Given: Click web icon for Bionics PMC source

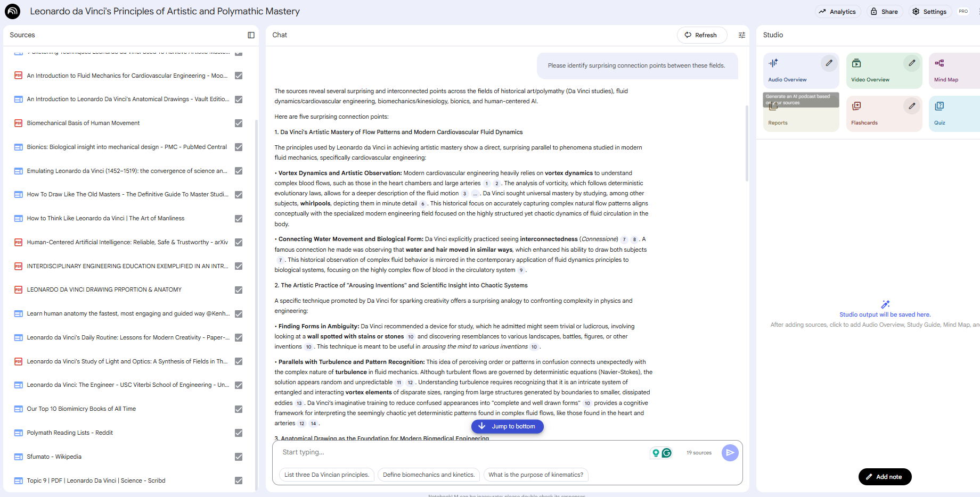Looking at the screenshot, I should tap(18, 147).
